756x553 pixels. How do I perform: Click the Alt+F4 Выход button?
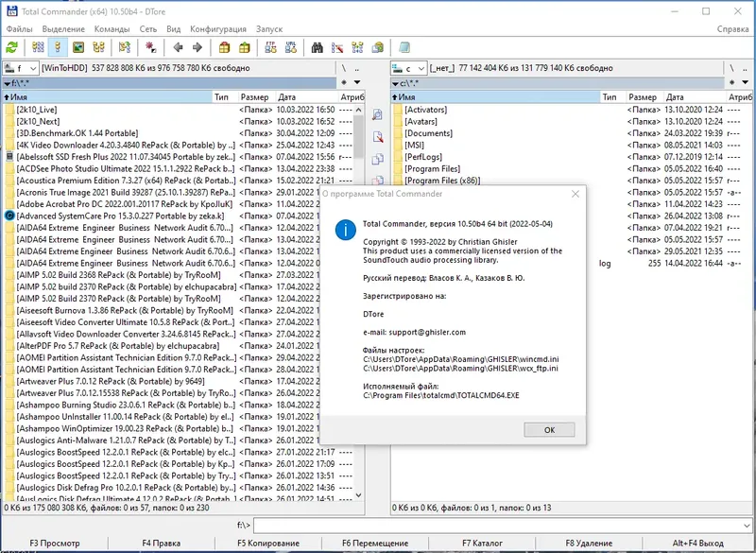[697, 543]
